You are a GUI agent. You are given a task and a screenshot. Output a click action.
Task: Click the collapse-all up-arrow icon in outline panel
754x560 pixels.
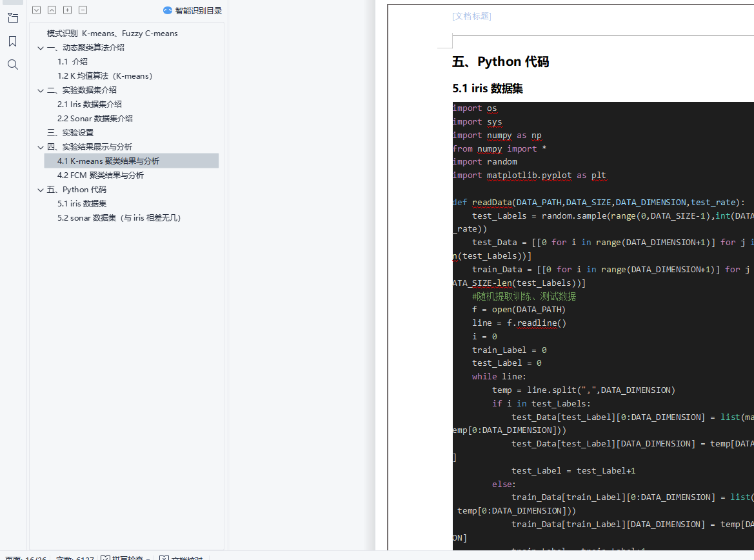(x=52, y=10)
